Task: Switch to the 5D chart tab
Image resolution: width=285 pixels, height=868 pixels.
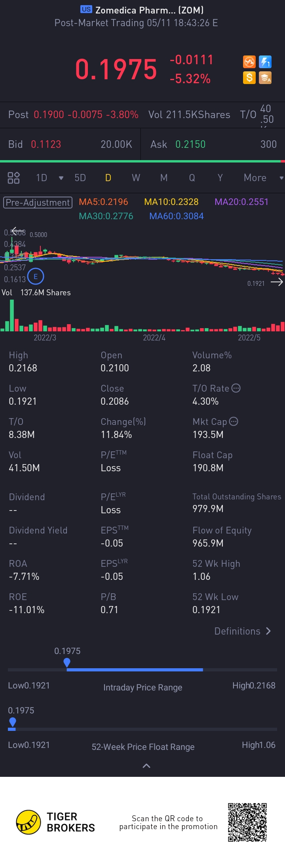Action: click(x=80, y=178)
